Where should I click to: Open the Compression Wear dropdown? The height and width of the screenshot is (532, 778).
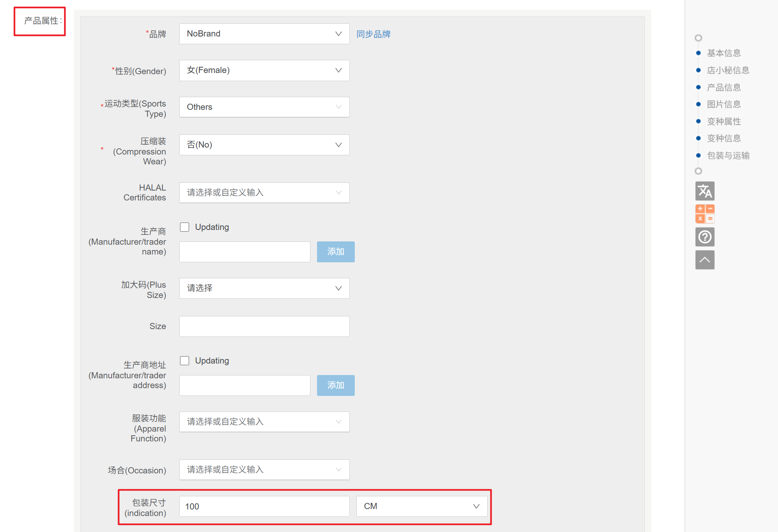pos(264,145)
